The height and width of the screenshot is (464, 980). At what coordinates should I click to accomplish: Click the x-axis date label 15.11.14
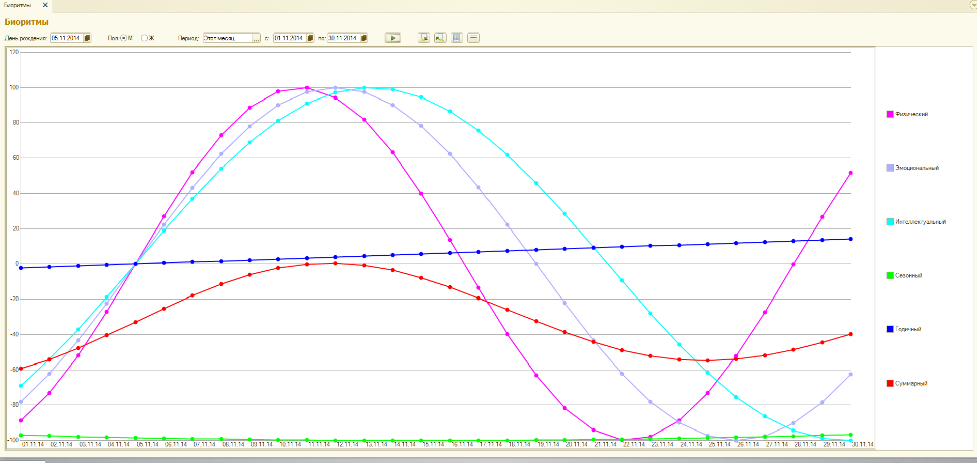point(434,444)
